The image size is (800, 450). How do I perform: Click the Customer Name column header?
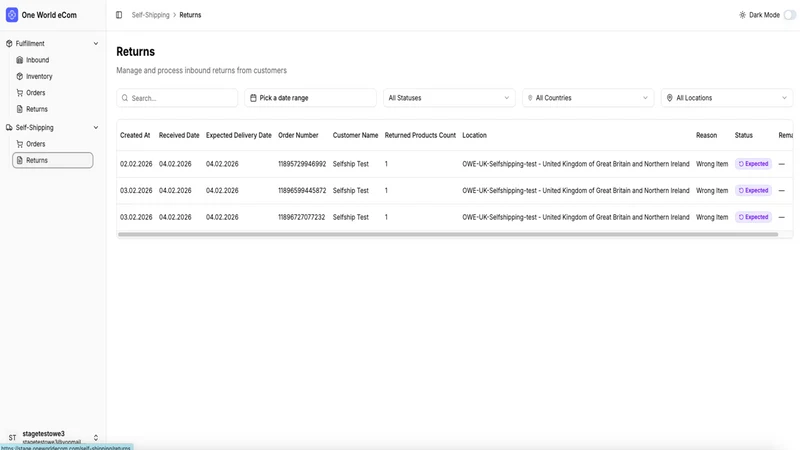pyautogui.click(x=356, y=135)
